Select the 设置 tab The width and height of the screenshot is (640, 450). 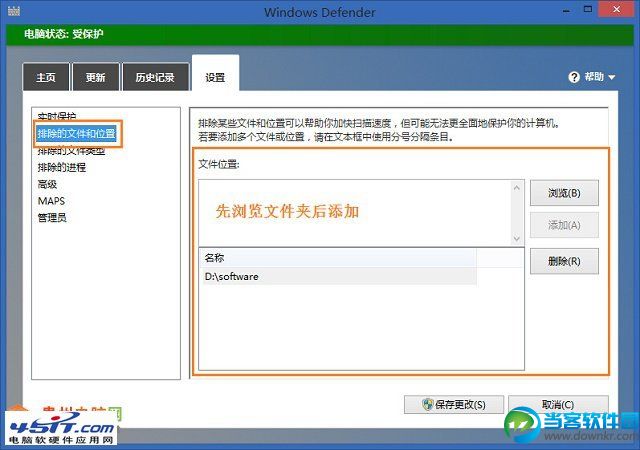[x=215, y=74]
